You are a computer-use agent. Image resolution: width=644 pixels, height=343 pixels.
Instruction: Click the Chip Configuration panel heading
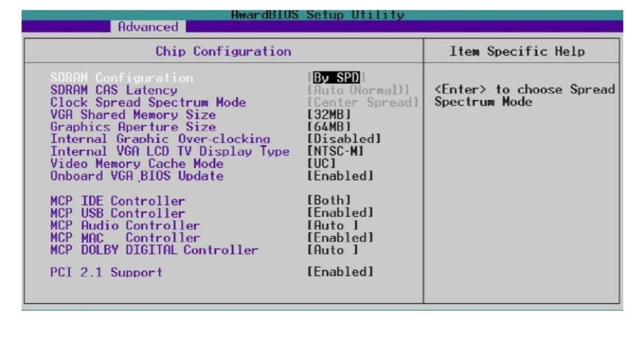[223, 52]
